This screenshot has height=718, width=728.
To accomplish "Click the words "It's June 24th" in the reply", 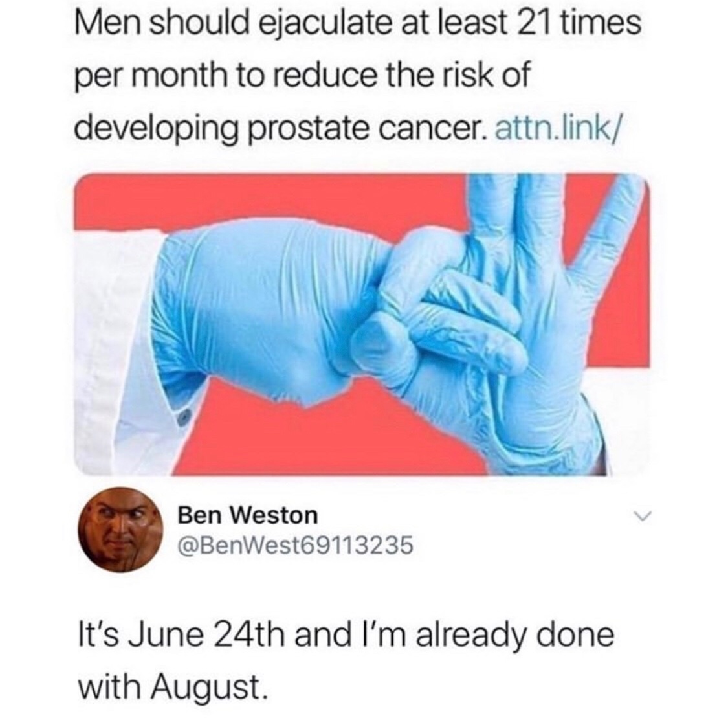I will tap(179, 636).
